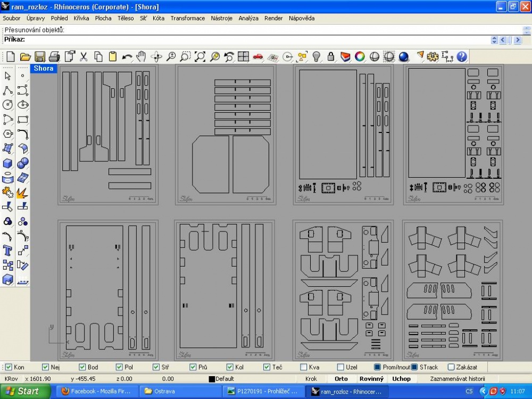Uncheck the Bod snap option
532x399 pixels.
(82, 367)
